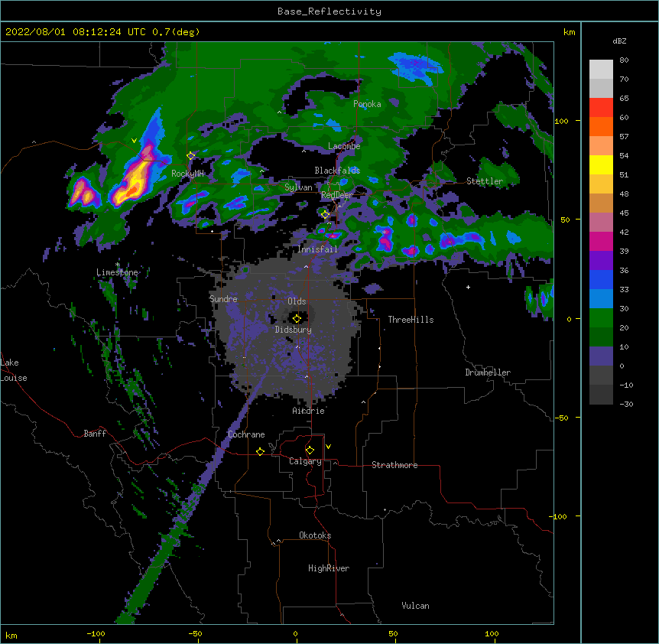659x644 pixels.
Task: Select the radar site diamond above Didsbury
Action: (x=297, y=318)
